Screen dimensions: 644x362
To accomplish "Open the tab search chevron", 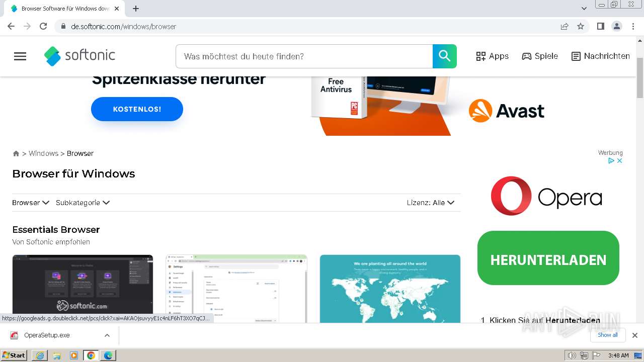I will point(584,9).
